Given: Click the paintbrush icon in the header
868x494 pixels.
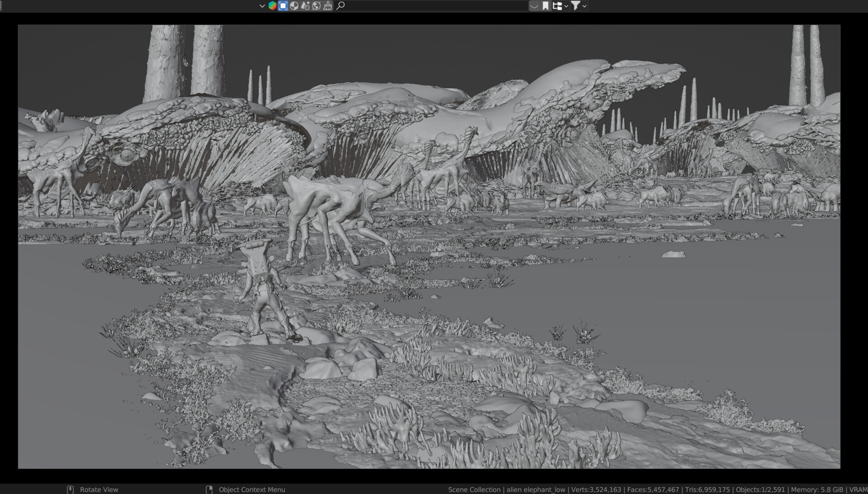Looking at the screenshot, I should tap(328, 5).
